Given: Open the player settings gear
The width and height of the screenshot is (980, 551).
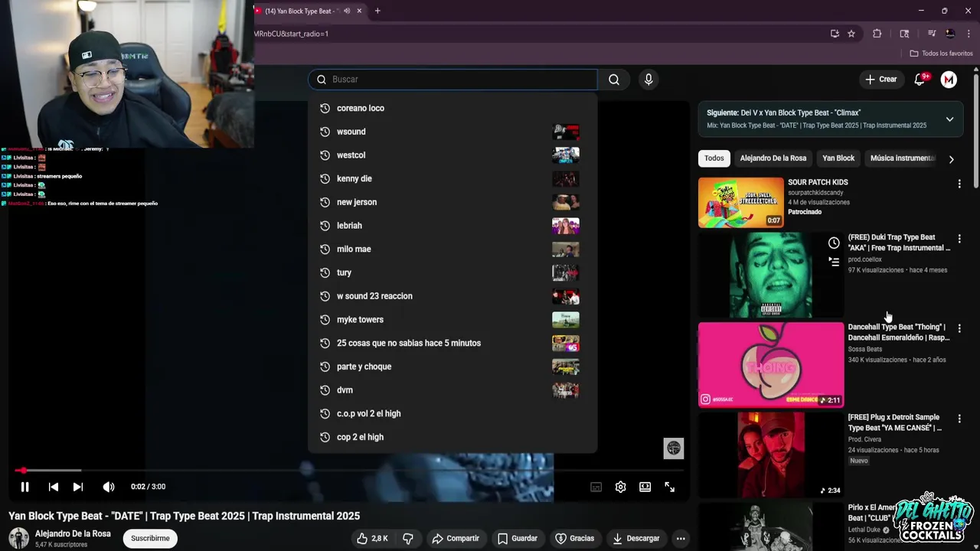Looking at the screenshot, I should click(x=620, y=487).
